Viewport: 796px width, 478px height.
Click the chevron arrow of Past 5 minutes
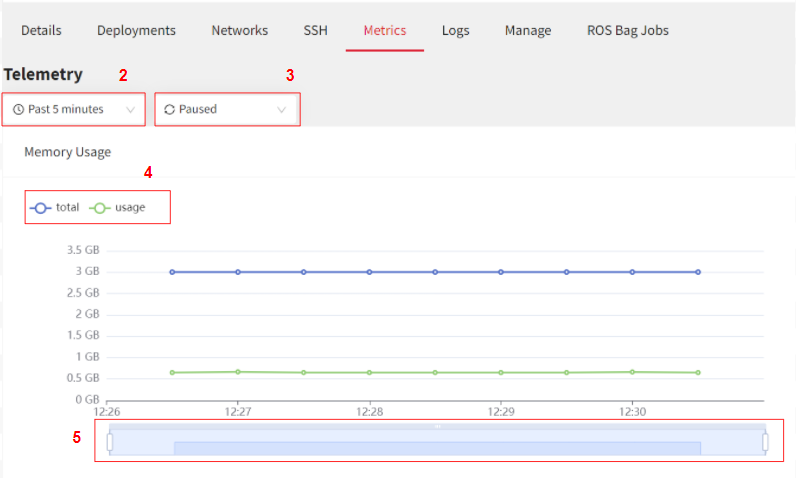point(130,110)
